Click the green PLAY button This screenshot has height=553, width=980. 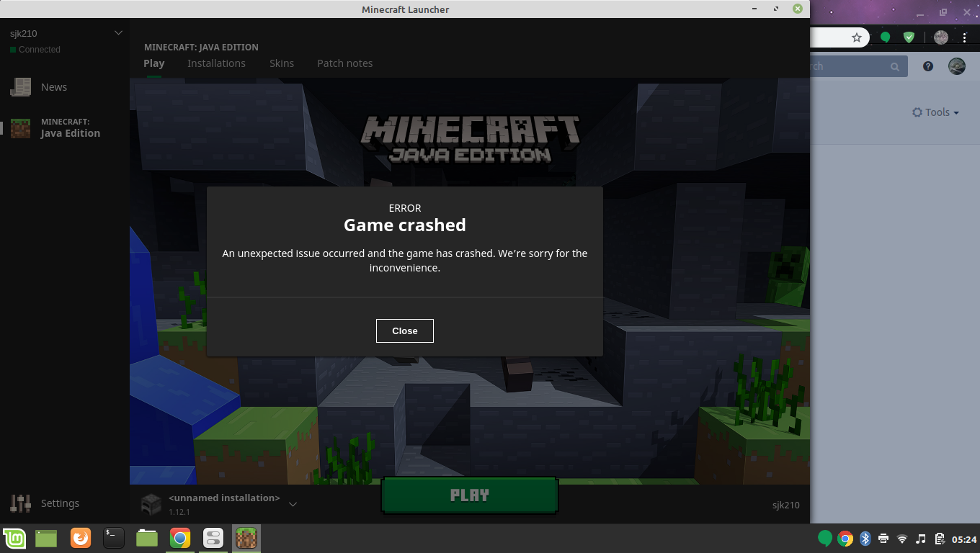pos(470,495)
